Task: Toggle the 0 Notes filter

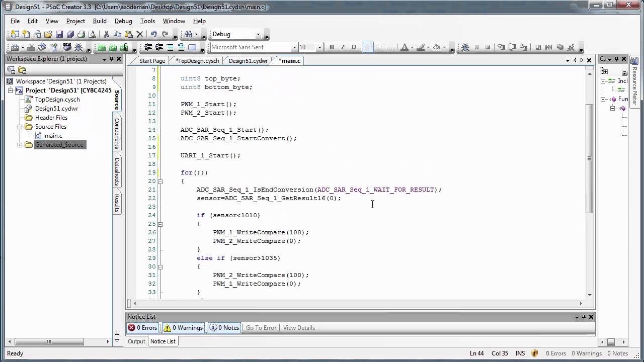Action: click(x=224, y=328)
